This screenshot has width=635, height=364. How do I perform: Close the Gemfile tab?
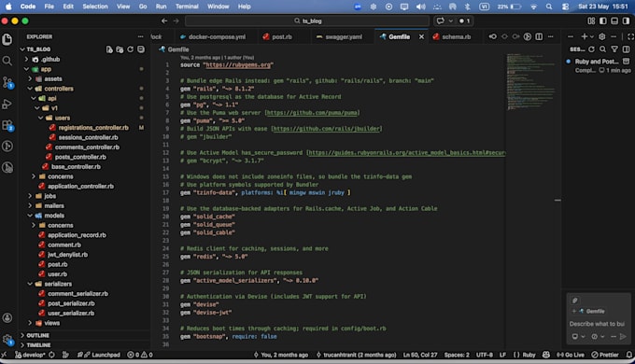tap(421, 36)
